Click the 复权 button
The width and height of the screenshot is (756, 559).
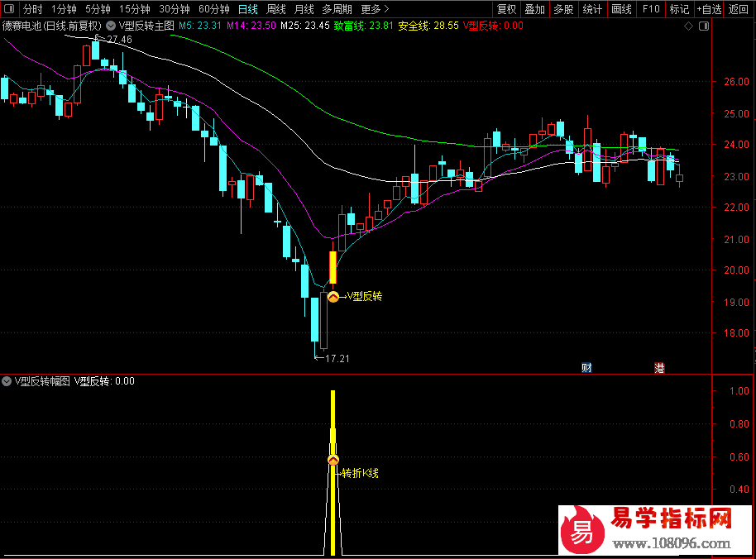click(507, 10)
